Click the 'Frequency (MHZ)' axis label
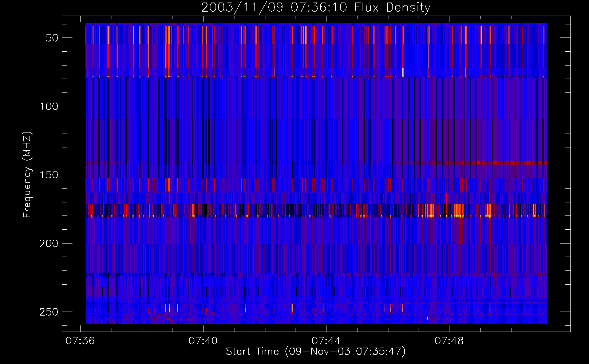 click(27, 174)
